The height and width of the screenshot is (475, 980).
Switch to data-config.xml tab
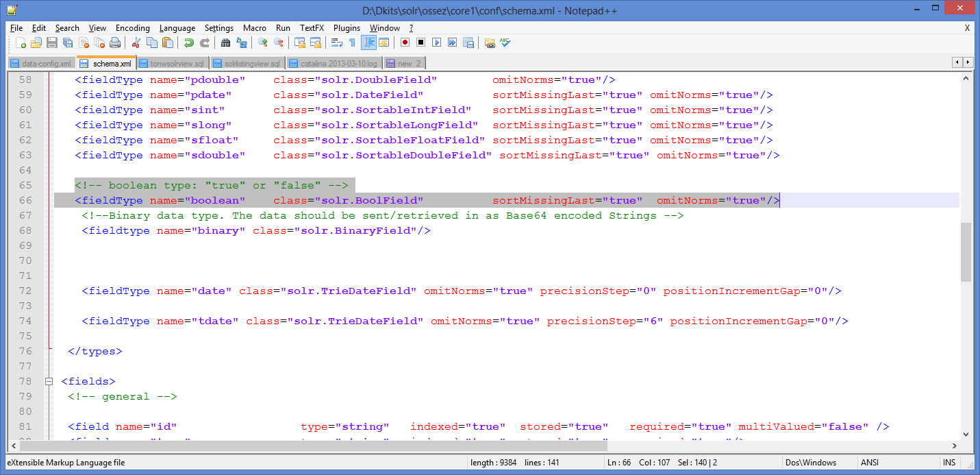(x=41, y=64)
